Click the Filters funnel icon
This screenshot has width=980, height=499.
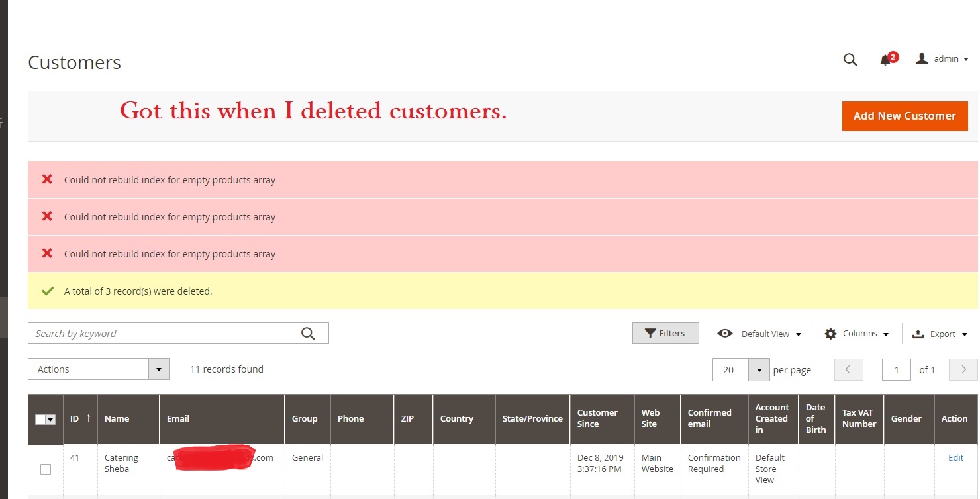coord(651,333)
